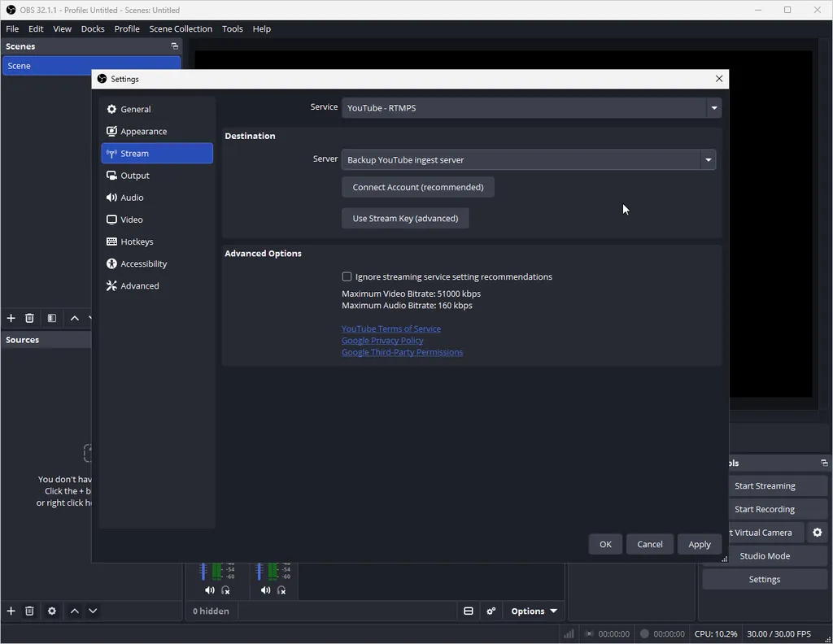Toggle vertical mixer layout icon
Screen dimensions: 833x644
point(468,611)
